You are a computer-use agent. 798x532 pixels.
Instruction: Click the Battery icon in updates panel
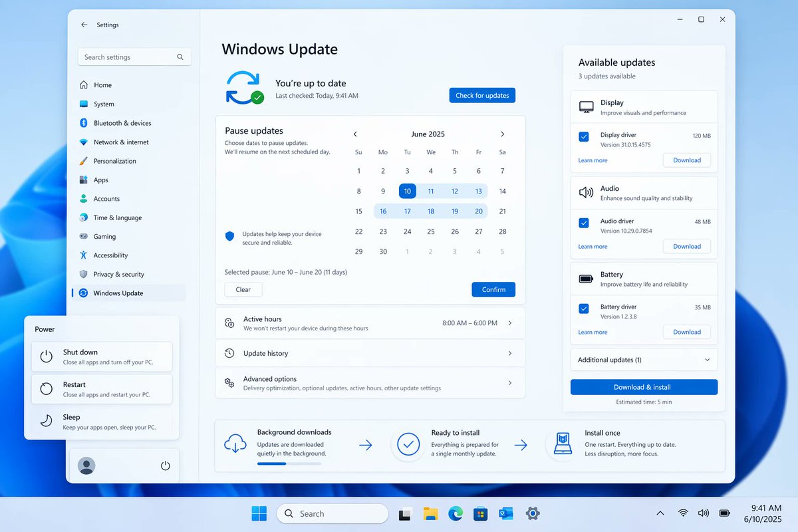click(x=587, y=279)
